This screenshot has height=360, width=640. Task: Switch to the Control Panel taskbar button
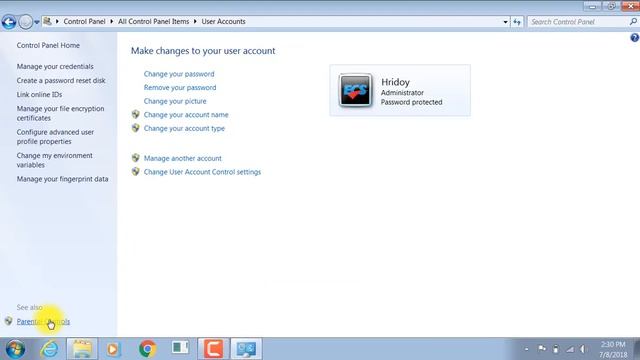tap(246, 349)
